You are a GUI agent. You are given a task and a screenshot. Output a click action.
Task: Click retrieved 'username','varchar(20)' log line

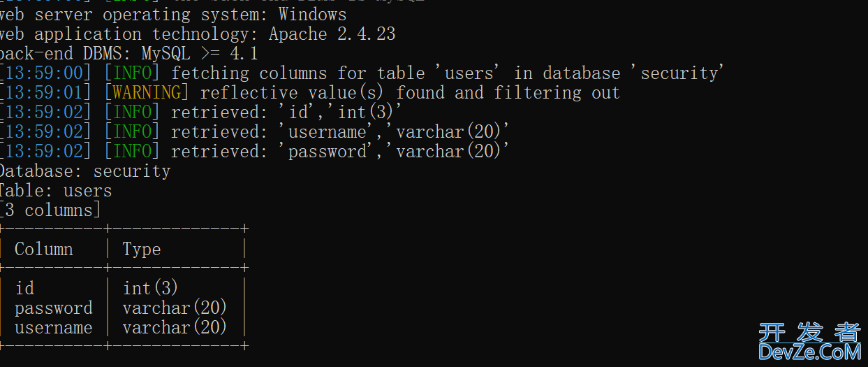[x=255, y=131]
